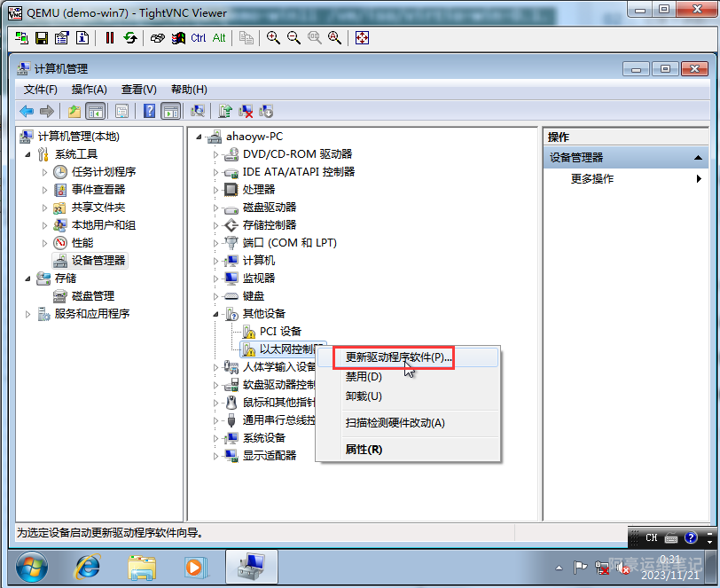Open the 操作(A) menu

point(89,90)
